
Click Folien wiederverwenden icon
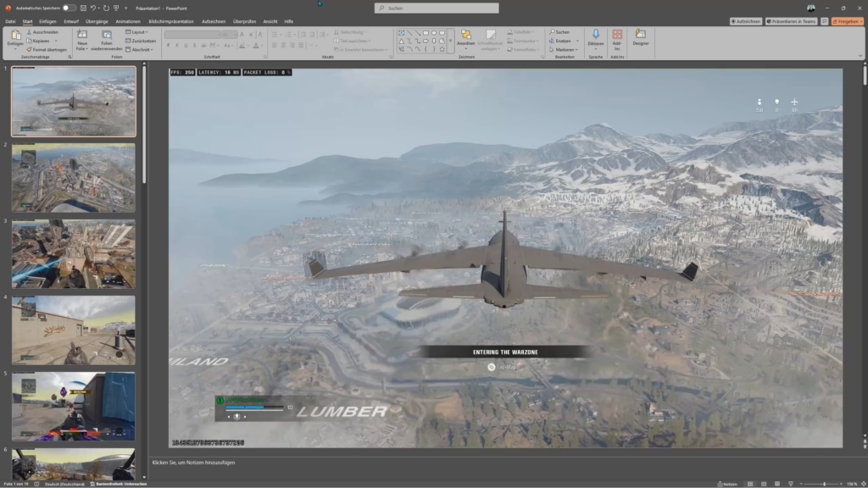point(106,34)
